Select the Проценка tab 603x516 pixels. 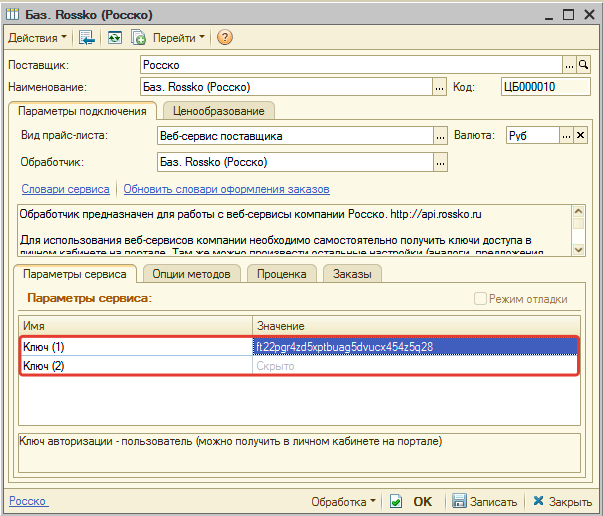[282, 274]
